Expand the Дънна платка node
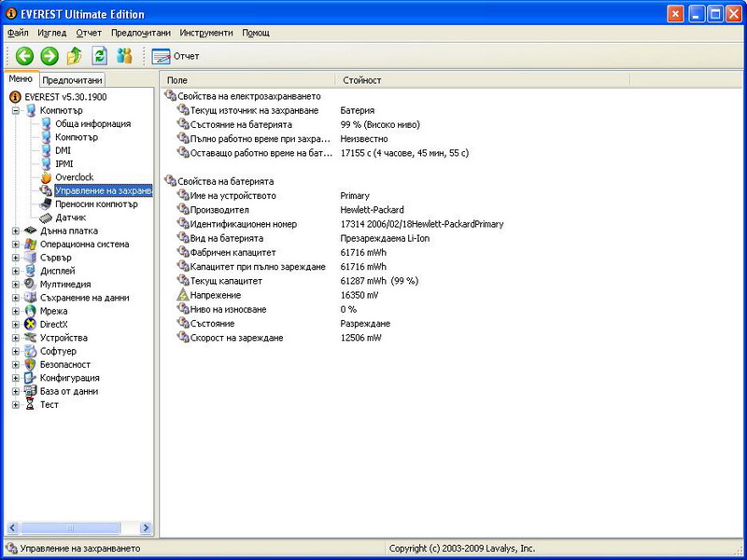This screenshot has height=560, width=747. coord(16,231)
